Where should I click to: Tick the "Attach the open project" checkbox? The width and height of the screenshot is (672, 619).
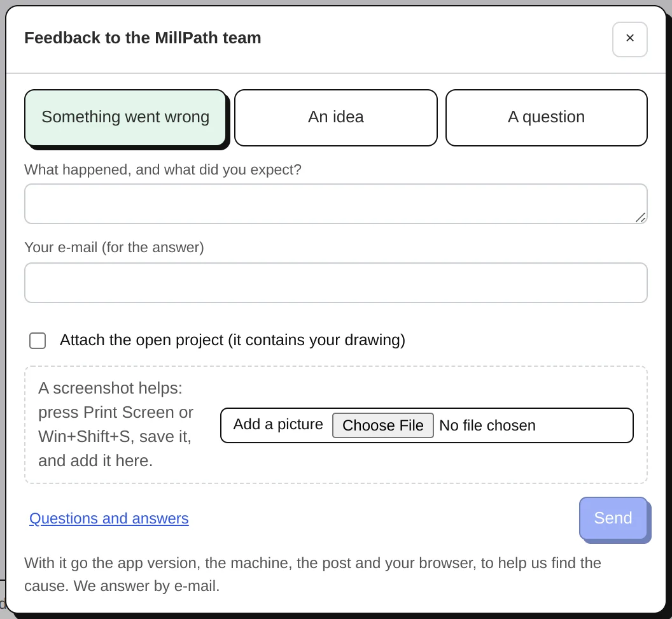coord(38,341)
